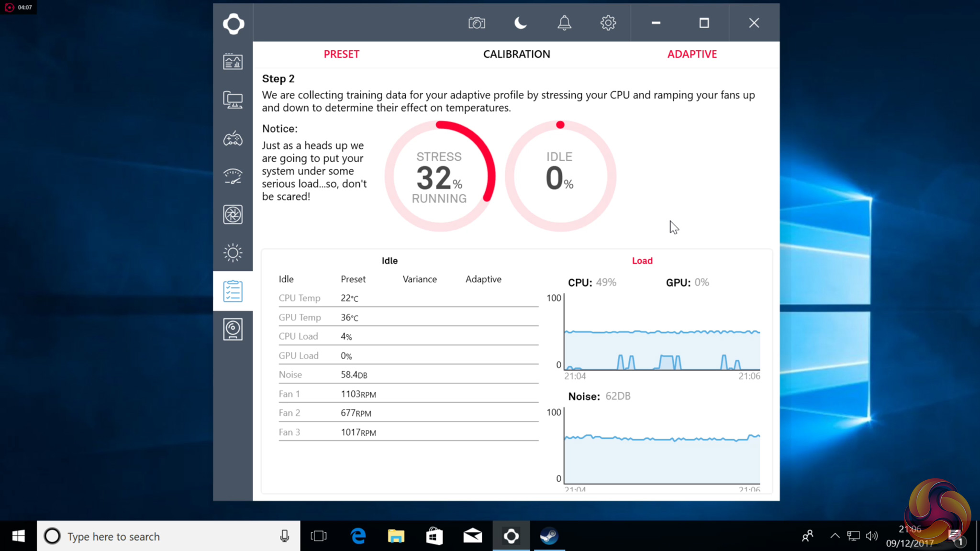Image resolution: width=980 pixels, height=551 pixels.
Task: Open the system monitor sidebar icon
Action: [x=233, y=100]
